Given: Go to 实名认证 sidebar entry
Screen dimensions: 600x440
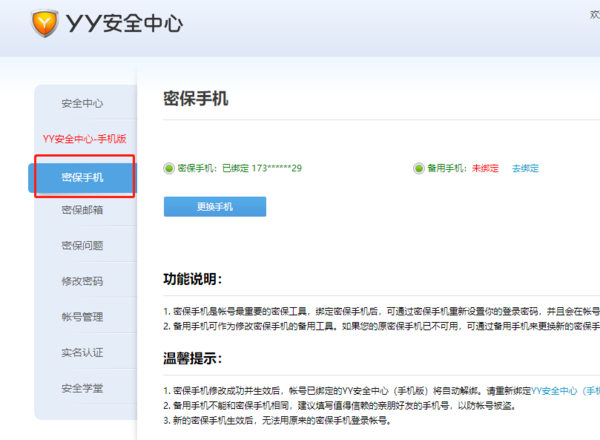Looking at the screenshot, I should point(82,352).
